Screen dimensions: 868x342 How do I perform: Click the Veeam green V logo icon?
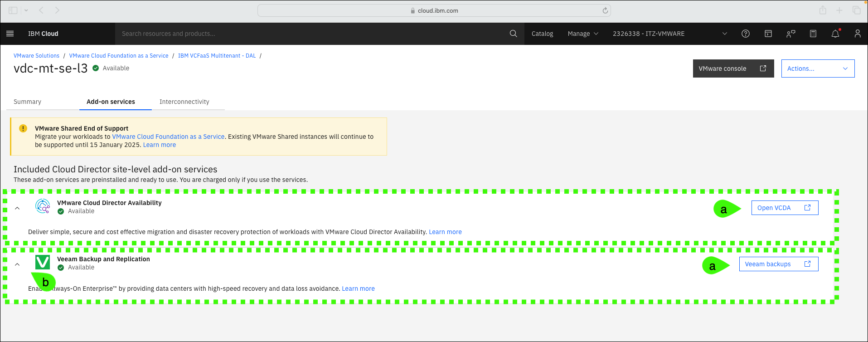tap(43, 262)
